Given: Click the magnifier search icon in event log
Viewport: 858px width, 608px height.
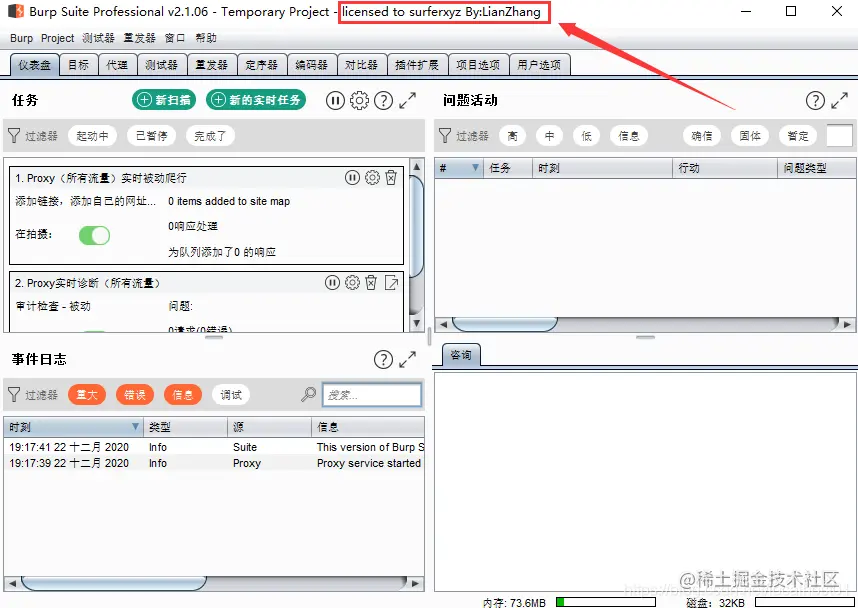Looking at the screenshot, I should (x=309, y=395).
